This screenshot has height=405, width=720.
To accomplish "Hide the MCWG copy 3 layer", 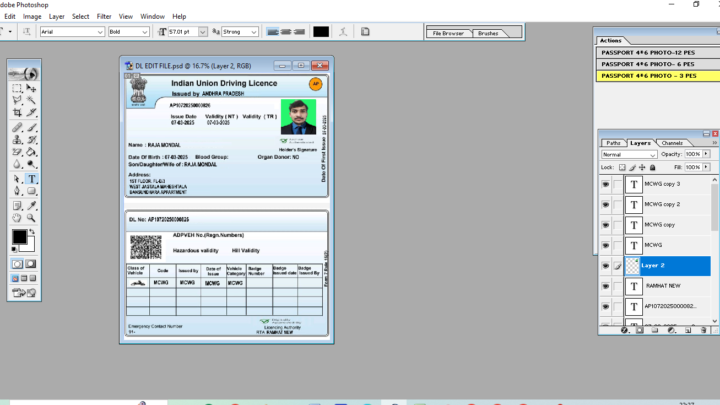I will [x=606, y=184].
